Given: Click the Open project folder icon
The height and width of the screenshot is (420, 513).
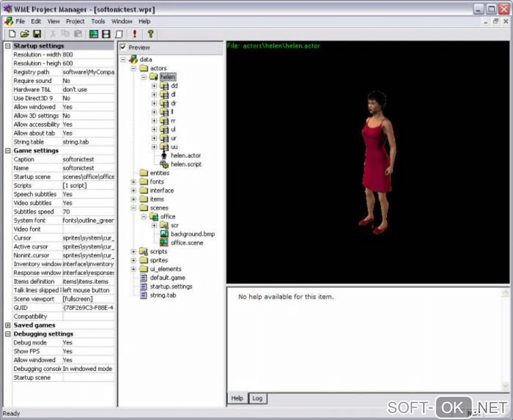Looking at the screenshot, I should [25, 34].
